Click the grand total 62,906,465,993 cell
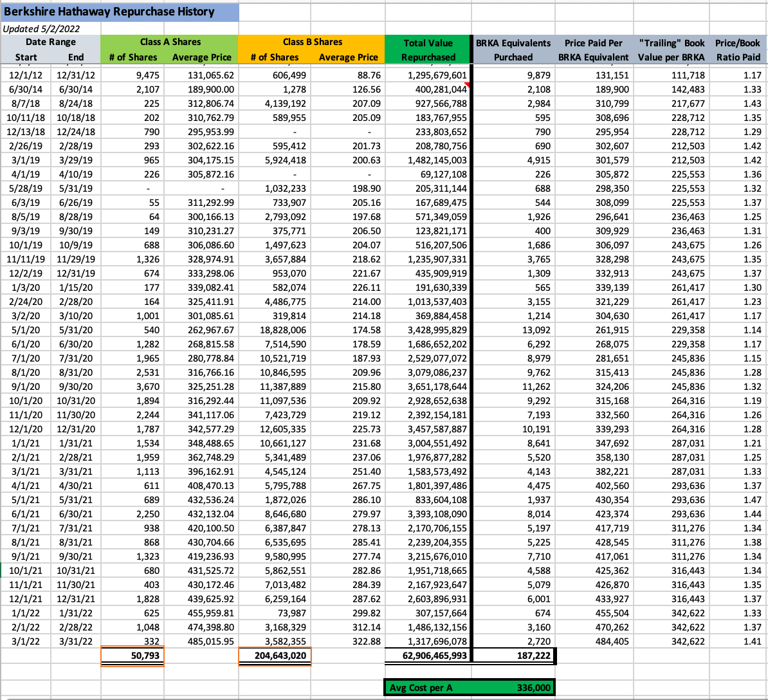The width and height of the screenshot is (768, 700). point(428,656)
